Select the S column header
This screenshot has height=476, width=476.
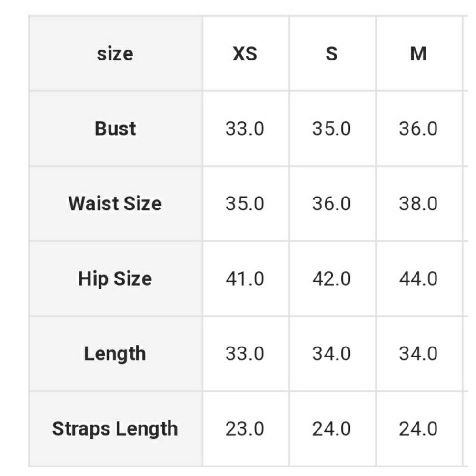tap(331, 54)
